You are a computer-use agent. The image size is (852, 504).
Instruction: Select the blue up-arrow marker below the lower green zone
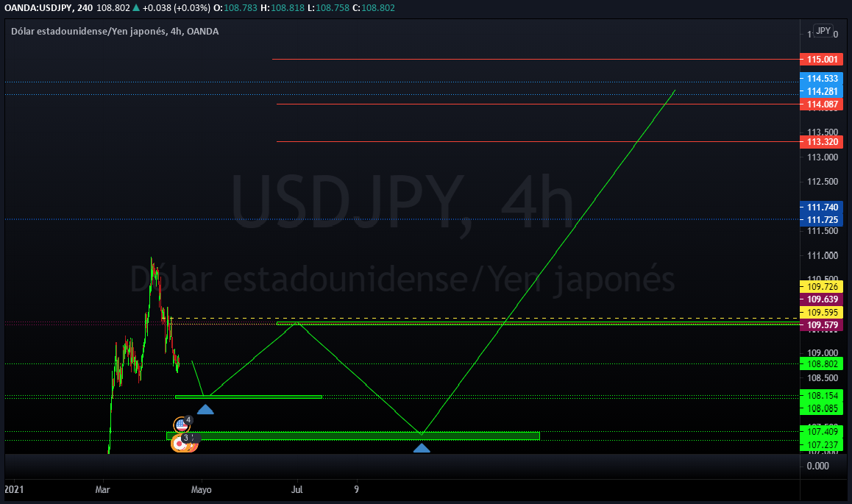coord(422,448)
